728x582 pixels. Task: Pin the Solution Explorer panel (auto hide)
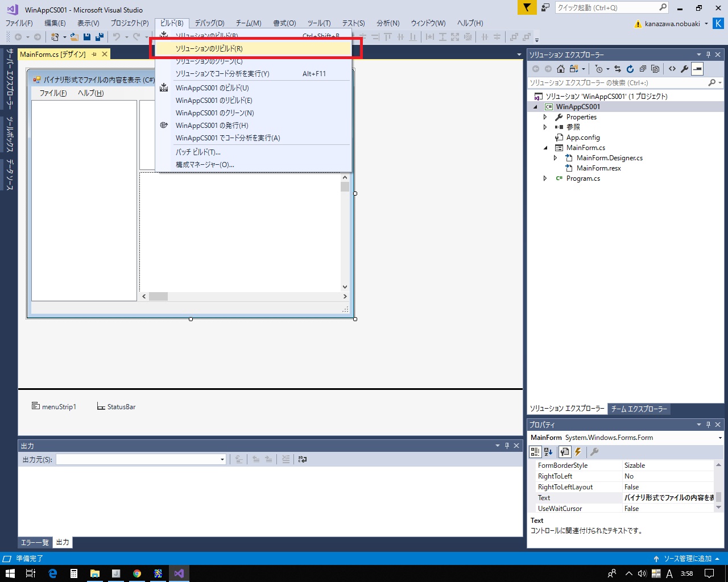[708, 55]
